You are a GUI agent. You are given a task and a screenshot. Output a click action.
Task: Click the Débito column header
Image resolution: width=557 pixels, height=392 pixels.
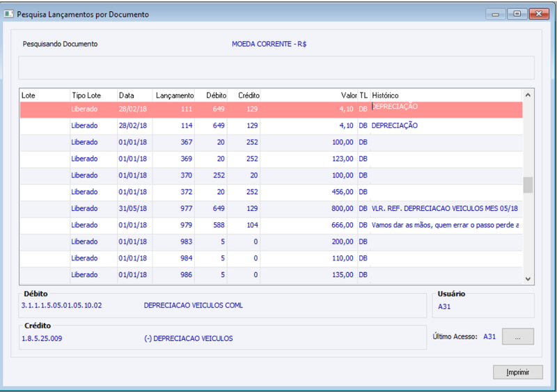[x=212, y=95]
